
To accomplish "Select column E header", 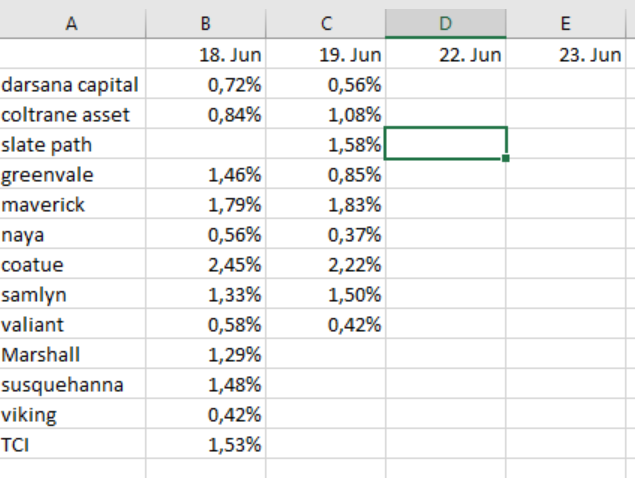I will pyautogui.click(x=566, y=24).
